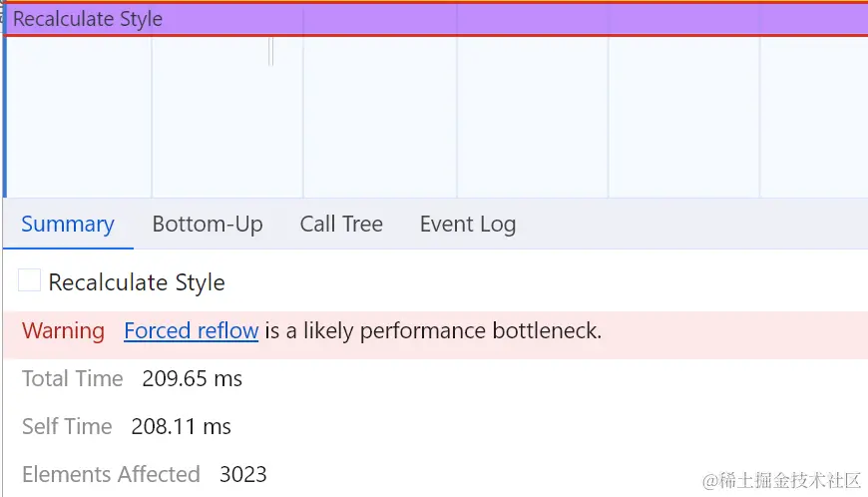Click the Total Time label
Viewport: 868px width, 497px height.
click(x=72, y=379)
